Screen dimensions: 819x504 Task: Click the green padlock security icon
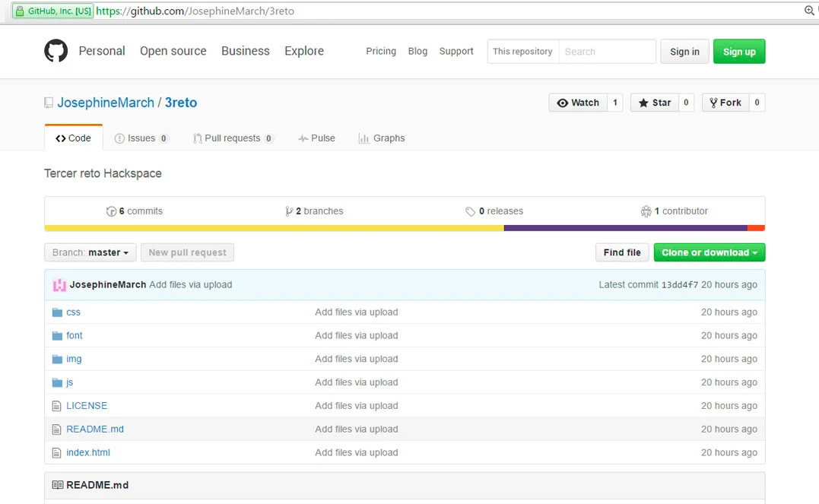(20, 11)
